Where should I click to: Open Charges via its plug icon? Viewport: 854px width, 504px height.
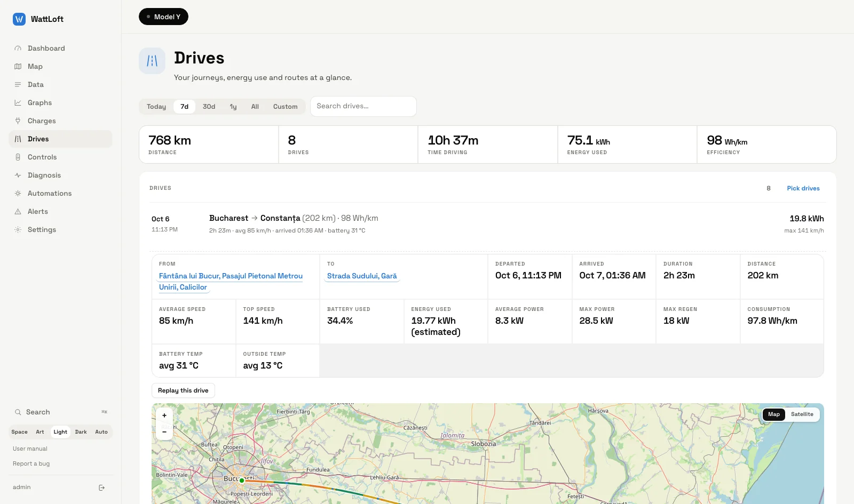(18, 121)
